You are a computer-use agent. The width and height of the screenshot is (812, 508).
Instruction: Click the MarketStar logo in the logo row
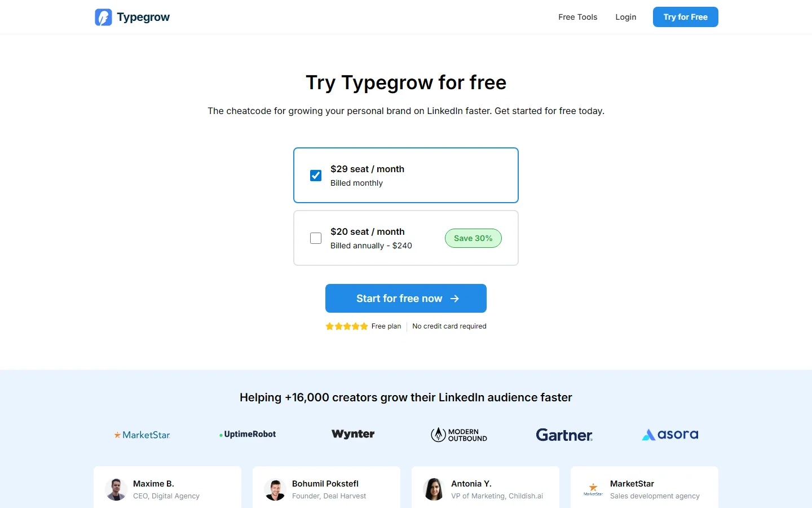(x=142, y=435)
